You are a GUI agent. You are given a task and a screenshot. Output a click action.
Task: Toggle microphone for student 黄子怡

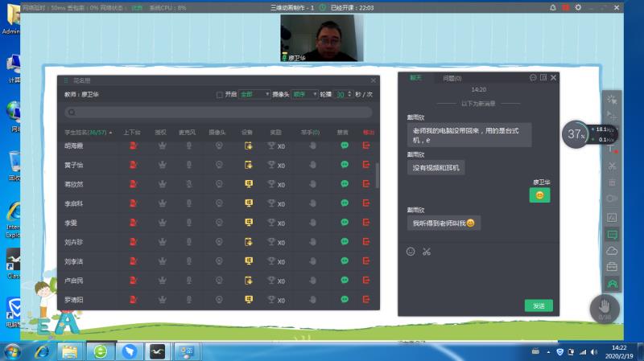coord(189,165)
